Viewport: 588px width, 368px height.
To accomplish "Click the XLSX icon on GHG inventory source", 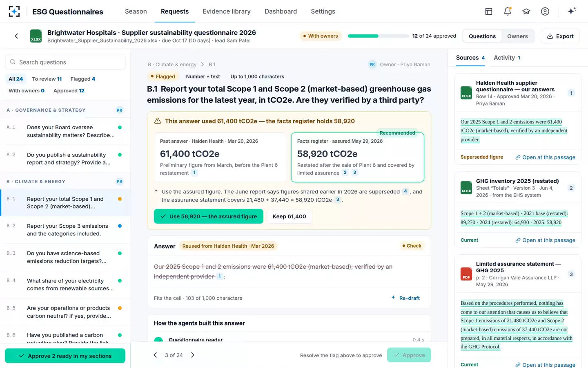I will (x=466, y=188).
